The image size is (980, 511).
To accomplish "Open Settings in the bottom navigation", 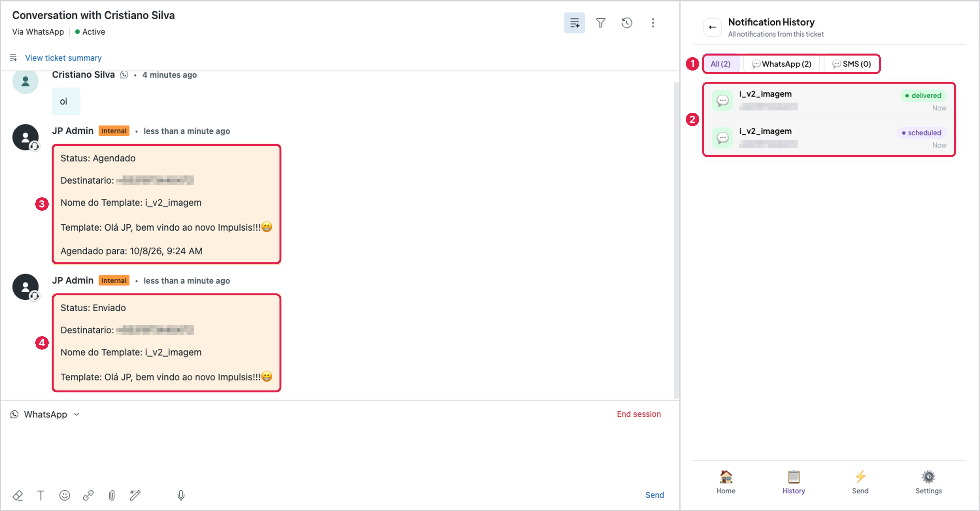I will [929, 482].
